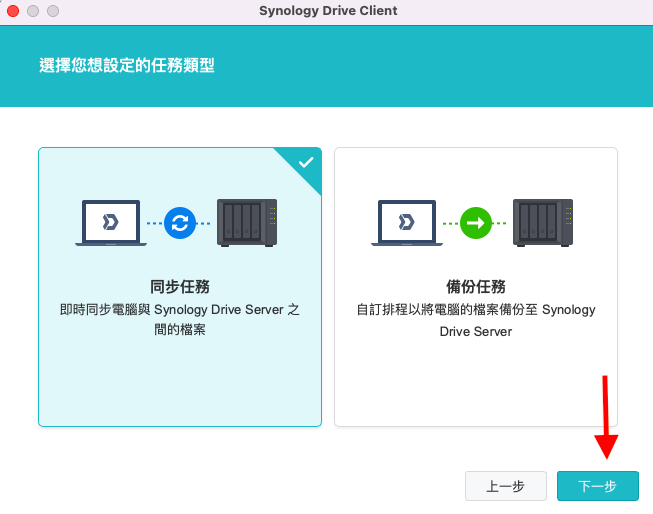The height and width of the screenshot is (514, 653).
Task: Click the NAS server icon in the 同步任務 card
Action: point(247,222)
